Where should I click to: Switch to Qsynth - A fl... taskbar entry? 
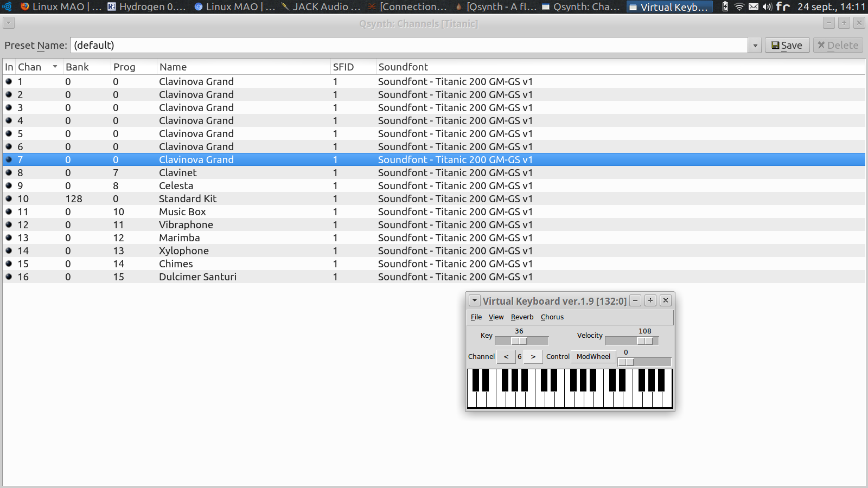click(x=495, y=7)
